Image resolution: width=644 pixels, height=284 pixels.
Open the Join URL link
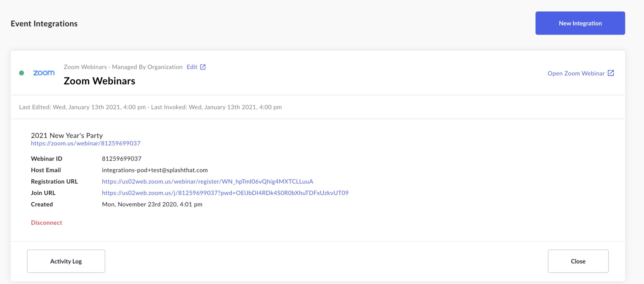click(225, 193)
